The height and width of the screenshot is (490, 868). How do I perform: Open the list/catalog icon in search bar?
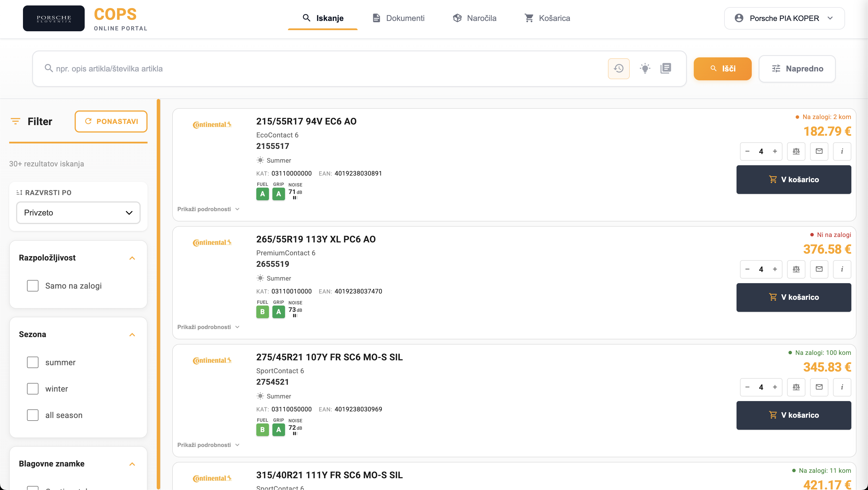(666, 68)
